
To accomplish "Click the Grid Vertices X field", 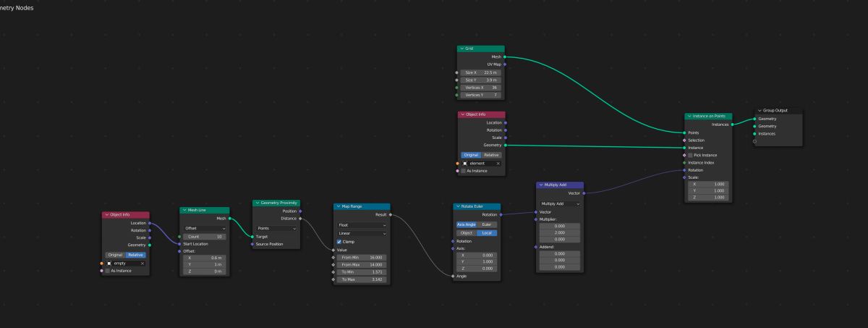I will (481, 88).
